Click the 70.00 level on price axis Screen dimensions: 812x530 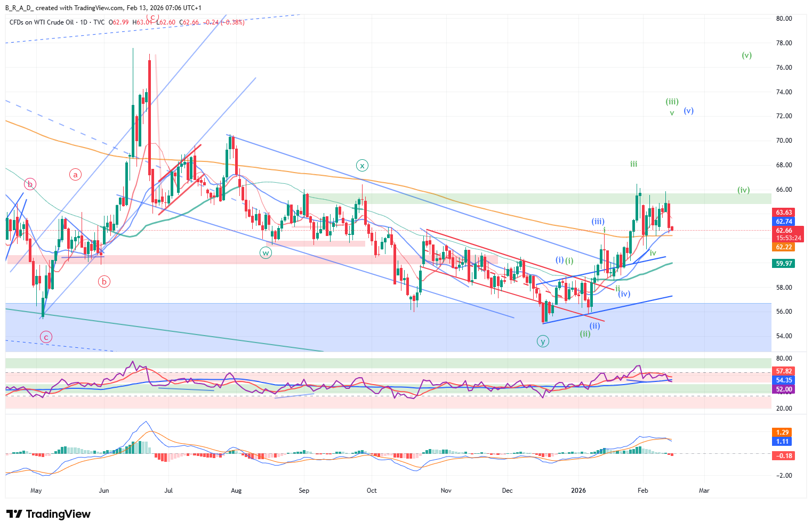(x=784, y=141)
